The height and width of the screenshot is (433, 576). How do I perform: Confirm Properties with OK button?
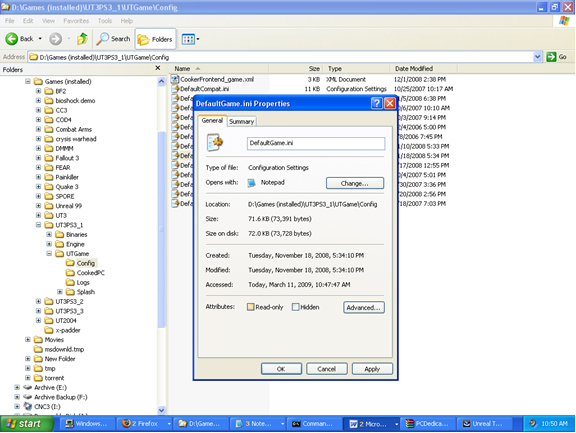(x=281, y=369)
